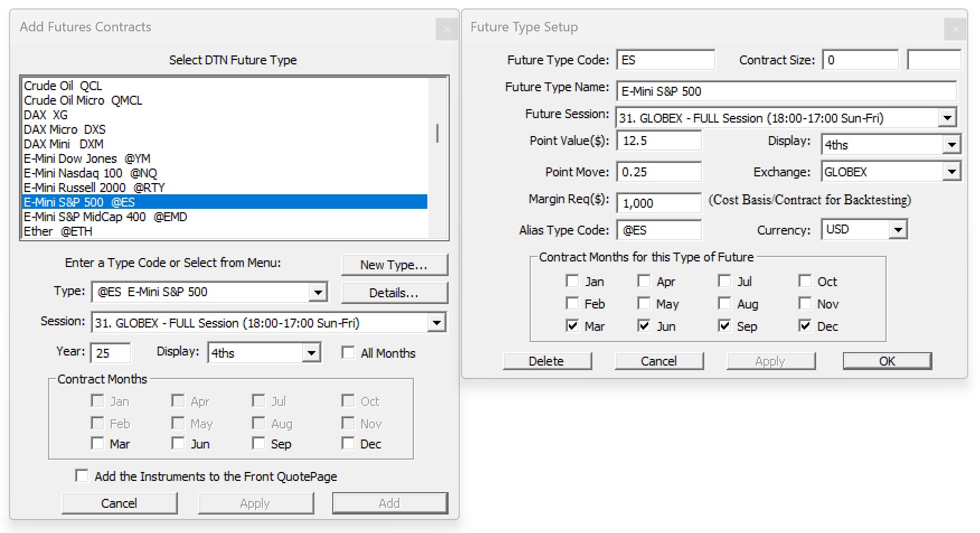This screenshot has width=980, height=533.
Task: Toggle the All Months checkbox
Action: pyautogui.click(x=348, y=353)
